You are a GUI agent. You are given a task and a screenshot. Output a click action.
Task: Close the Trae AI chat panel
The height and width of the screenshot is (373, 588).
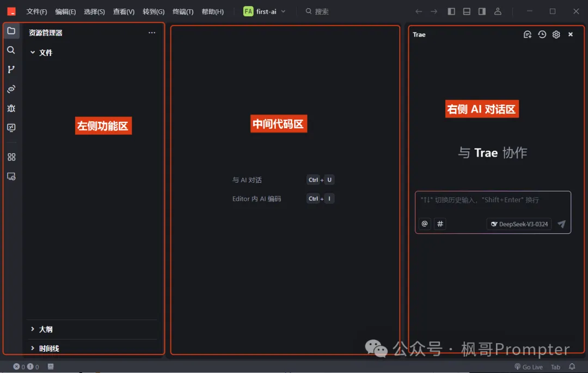point(571,34)
